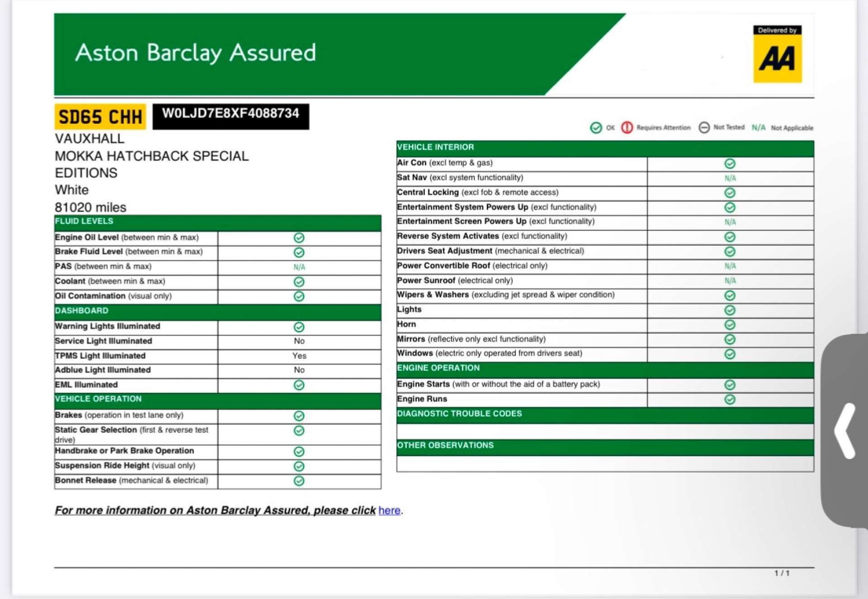Click the Wipers & Washers green tick
Screen dimensions: 868x599
point(730,295)
